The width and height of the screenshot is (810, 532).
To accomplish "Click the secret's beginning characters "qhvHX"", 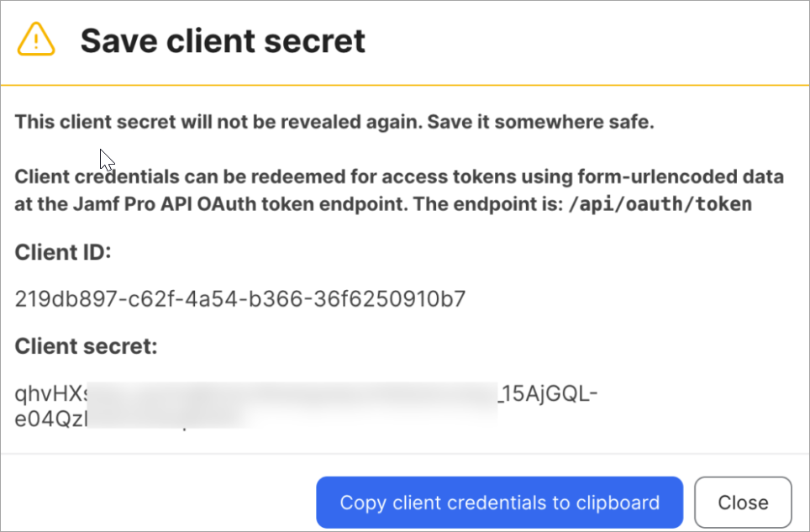I will 49,393.
